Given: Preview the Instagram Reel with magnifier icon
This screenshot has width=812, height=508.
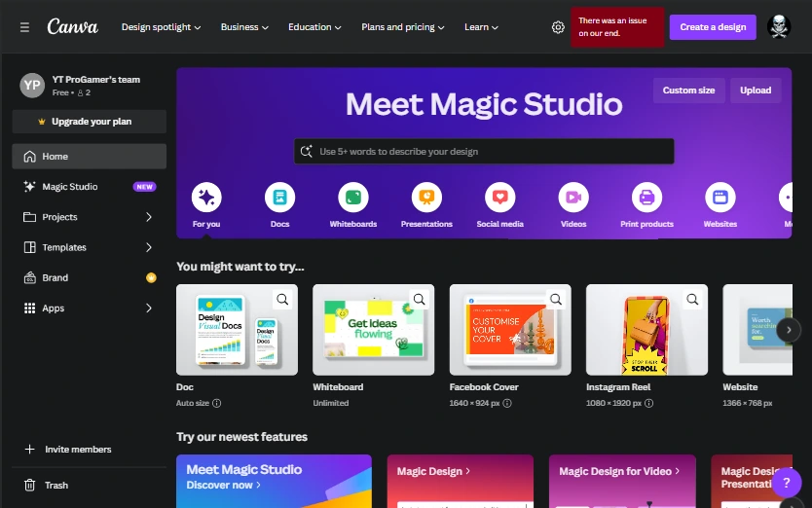Looking at the screenshot, I should click(692, 300).
